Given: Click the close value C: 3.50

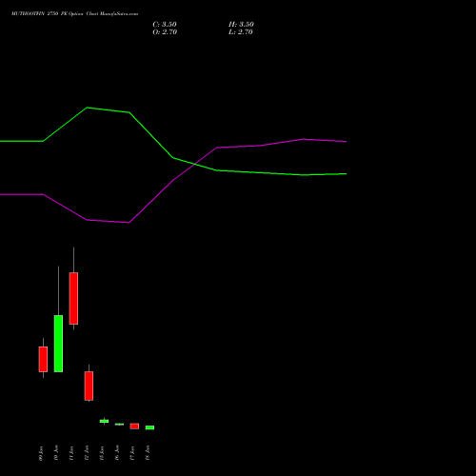Looking at the screenshot, I should (165, 25).
